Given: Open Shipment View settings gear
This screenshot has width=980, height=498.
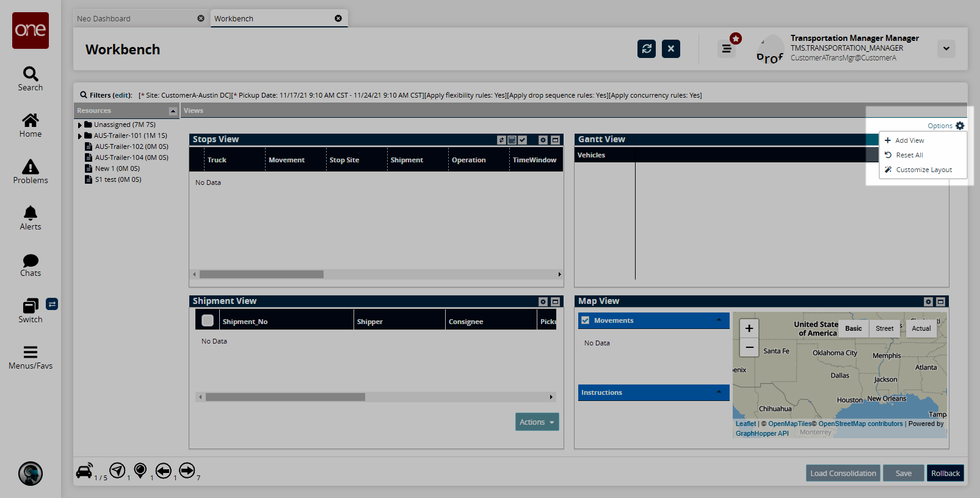Looking at the screenshot, I should [543, 301].
